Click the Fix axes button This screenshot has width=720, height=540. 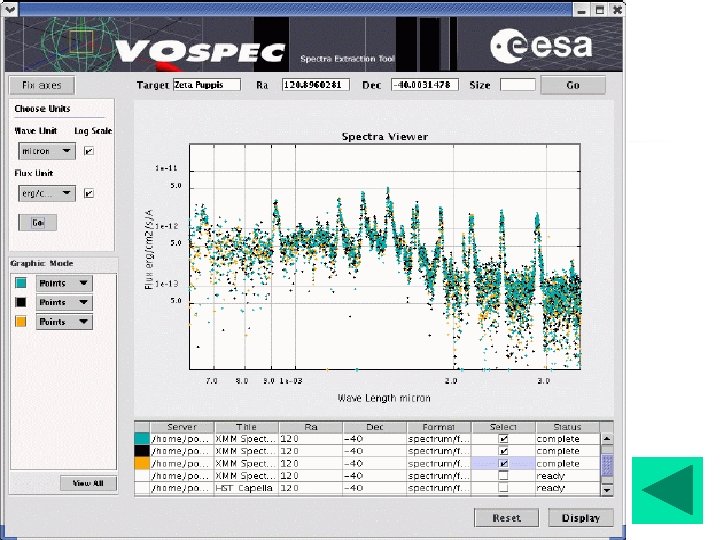(x=42, y=85)
